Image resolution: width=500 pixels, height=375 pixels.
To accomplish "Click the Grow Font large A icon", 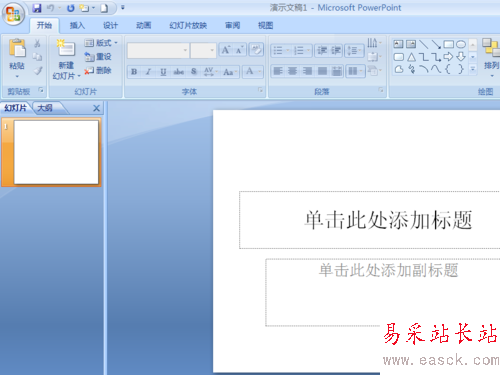I will tap(226, 50).
